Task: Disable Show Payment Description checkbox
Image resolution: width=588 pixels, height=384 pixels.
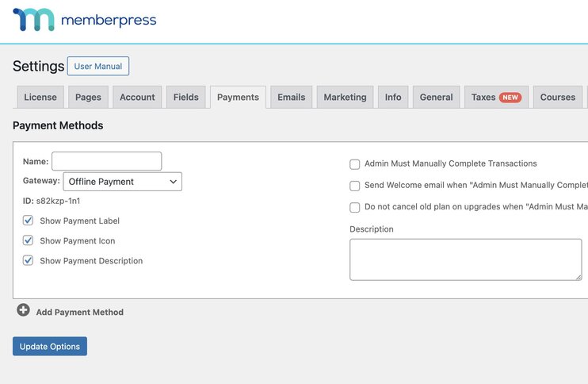Action: 29,260
